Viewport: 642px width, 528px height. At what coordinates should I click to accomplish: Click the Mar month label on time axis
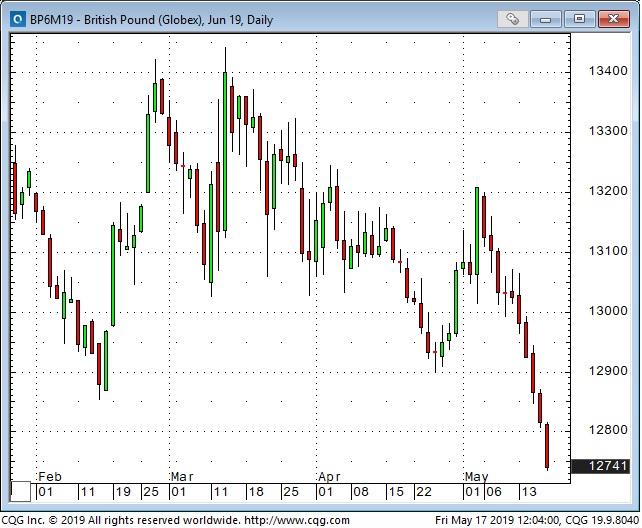[x=182, y=477]
